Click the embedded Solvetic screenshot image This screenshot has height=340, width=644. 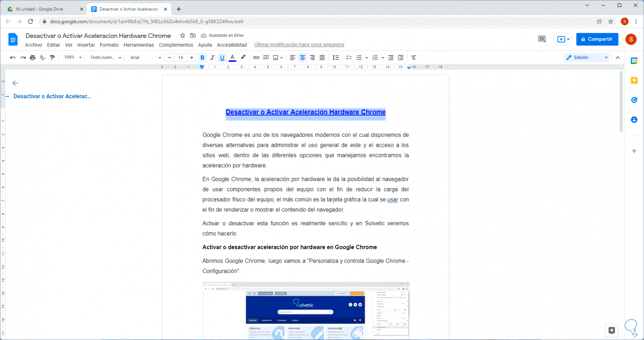click(x=306, y=311)
